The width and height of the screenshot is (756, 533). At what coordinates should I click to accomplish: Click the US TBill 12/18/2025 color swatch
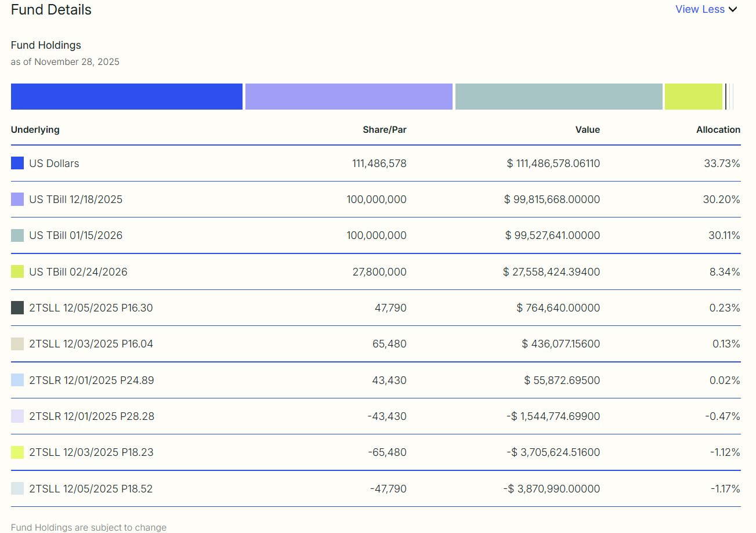click(x=17, y=200)
